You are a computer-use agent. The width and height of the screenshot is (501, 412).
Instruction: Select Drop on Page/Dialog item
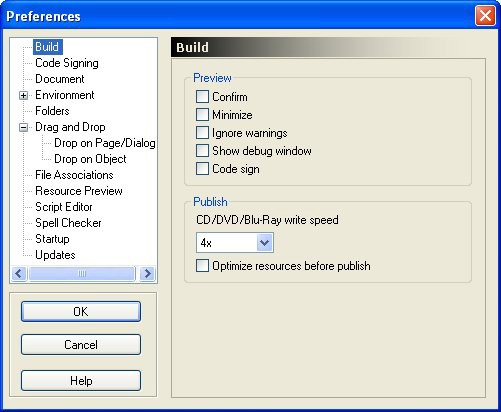[105, 143]
